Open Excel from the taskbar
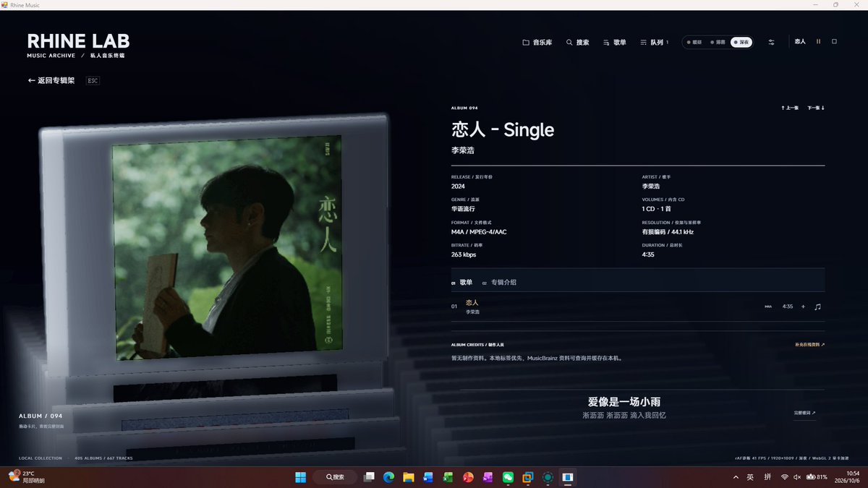The image size is (868, 488). pyautogui.click(x=448, y=477)
